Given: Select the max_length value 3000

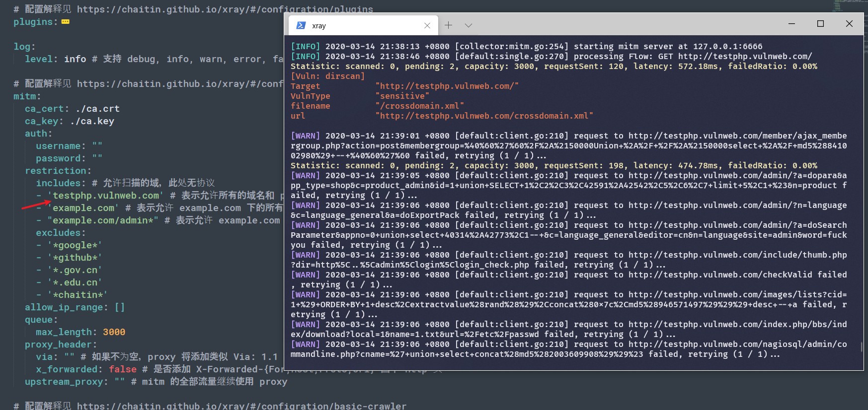Looking at the screenshot, I should pyautogui.click(x=114, y=332).
